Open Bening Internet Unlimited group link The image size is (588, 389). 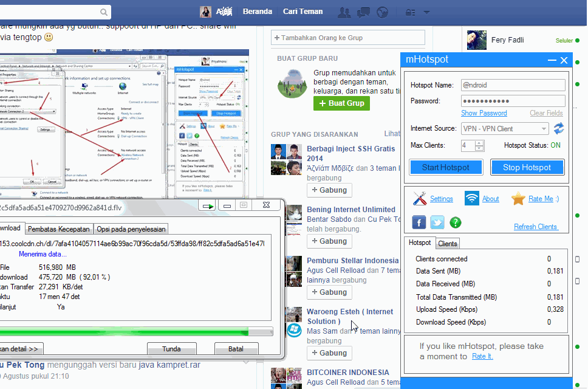tap(351, 209)
